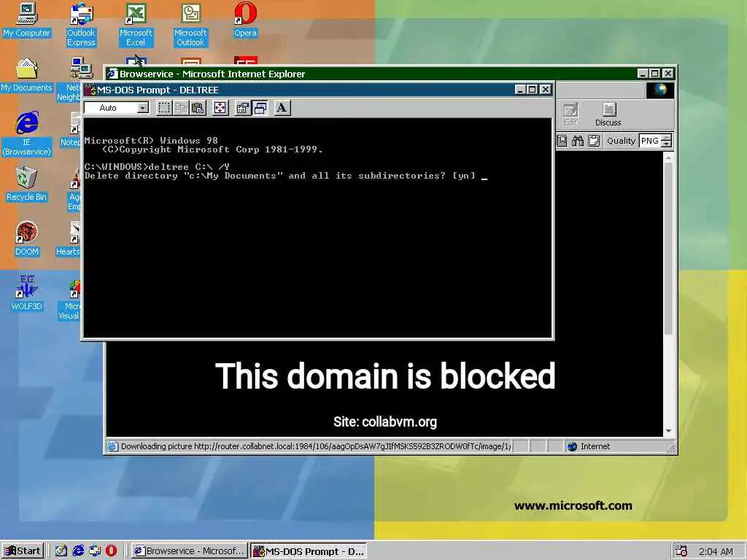Image resolution: width=747 pixels, height=560 pixels.
Task: Select the My Computer desktop icon
Action: pyautogui.click(x=27, y=20)
